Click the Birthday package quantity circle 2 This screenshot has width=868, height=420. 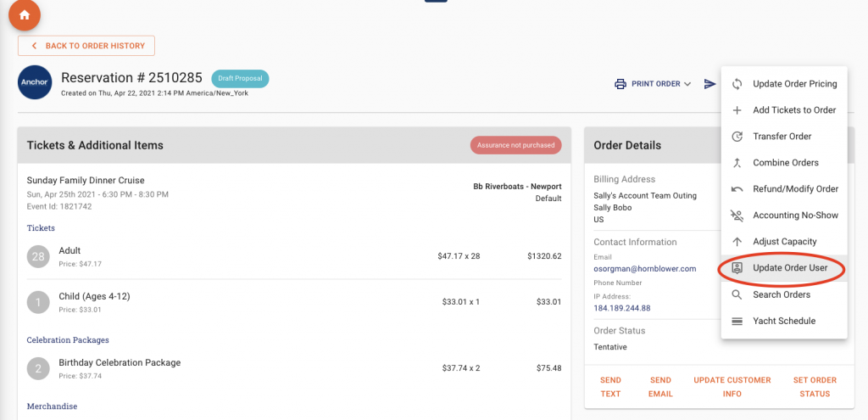click(38, 368)
